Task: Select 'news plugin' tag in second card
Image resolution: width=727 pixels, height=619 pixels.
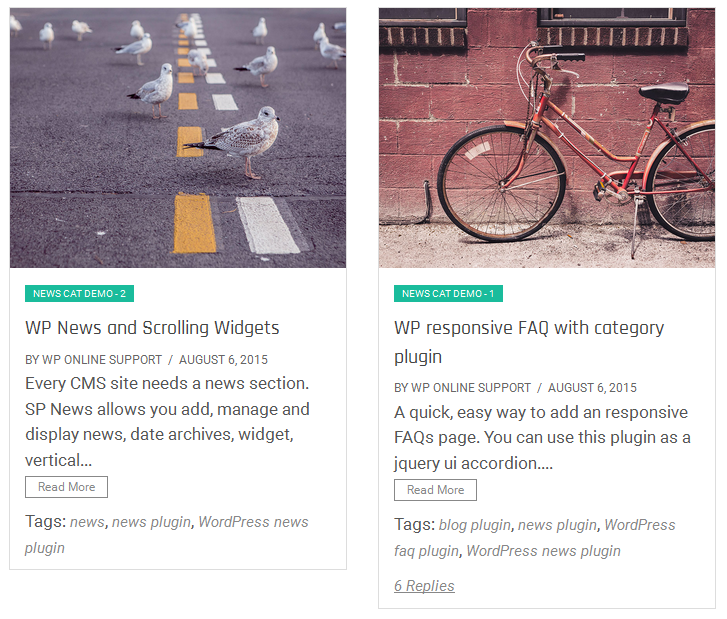Action: (557, 525)
